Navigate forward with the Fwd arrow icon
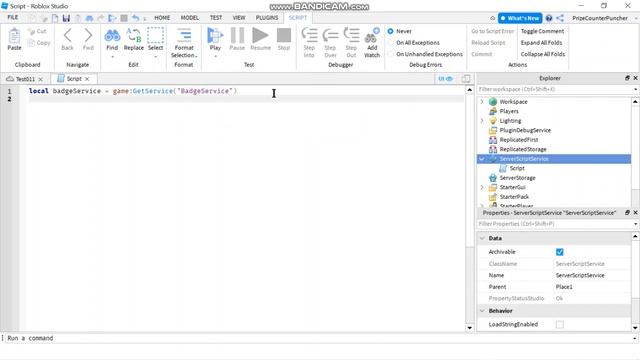The image size is (640, 360). click(88, 36)
